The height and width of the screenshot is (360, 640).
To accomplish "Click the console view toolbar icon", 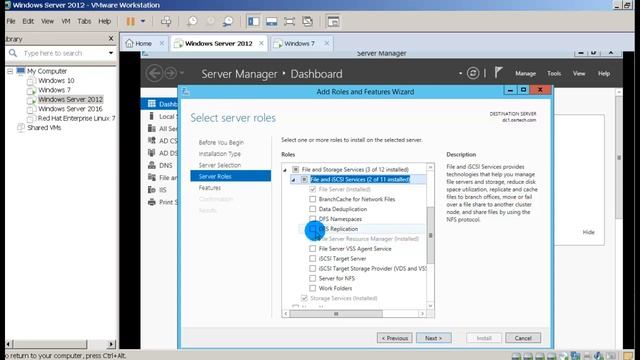I will coord(271,21).
